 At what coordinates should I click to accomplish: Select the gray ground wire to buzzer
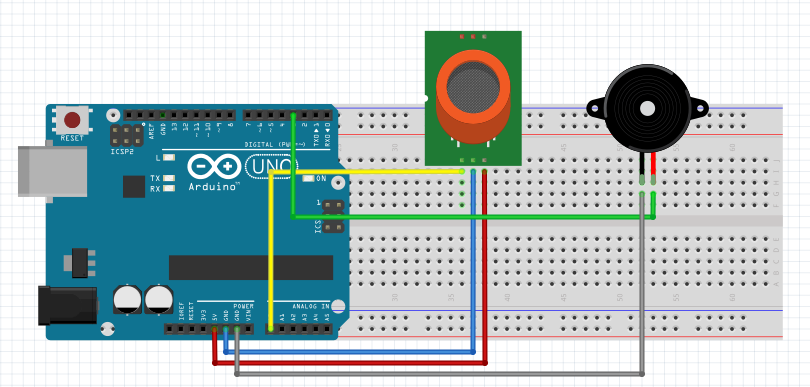439,373
